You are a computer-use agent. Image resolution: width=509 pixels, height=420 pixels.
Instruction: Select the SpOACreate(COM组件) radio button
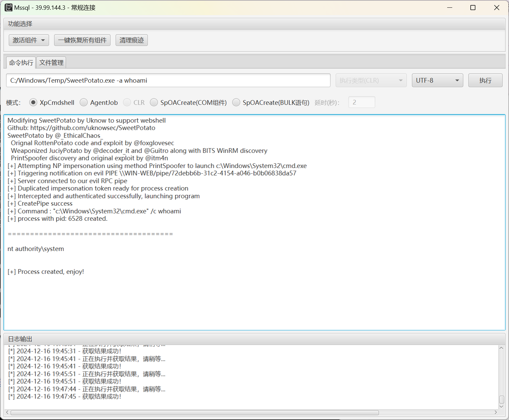154,102
